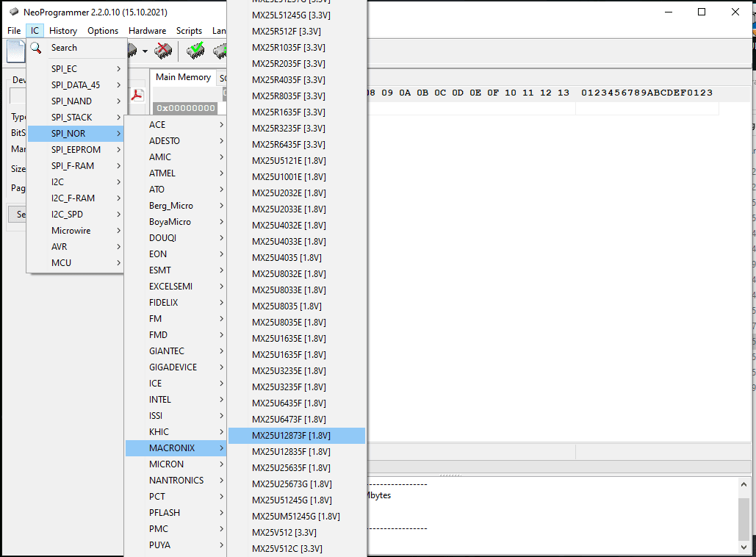Expand the I2C_F-RAM submenu

tap(76, 198)
